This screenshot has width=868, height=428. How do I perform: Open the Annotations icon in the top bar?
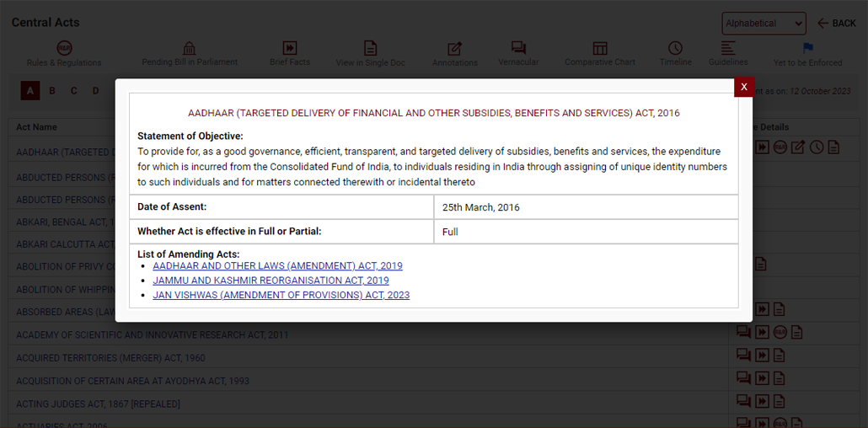coord(454,49)
